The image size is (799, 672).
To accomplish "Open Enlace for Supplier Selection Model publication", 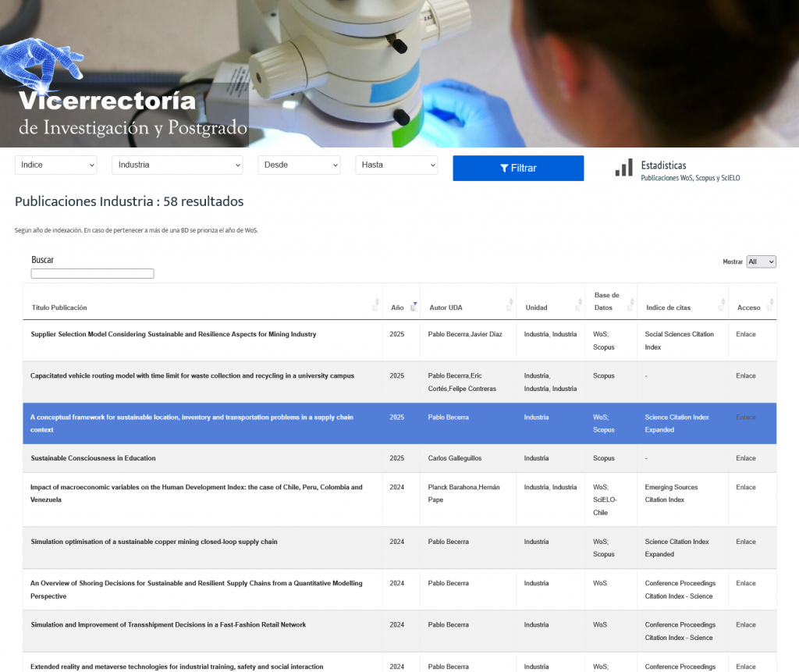I will pos(745,334).
